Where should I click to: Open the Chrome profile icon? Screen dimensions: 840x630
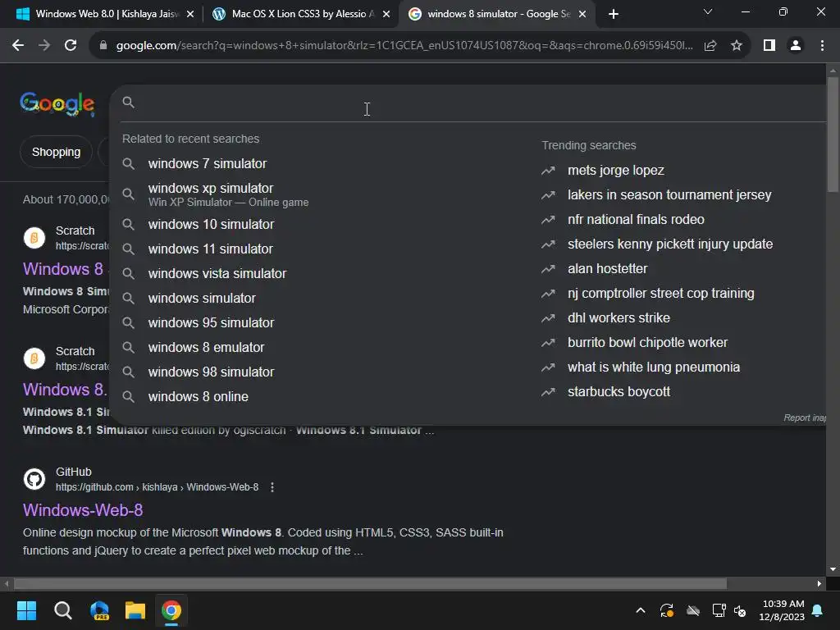pyautogui.click(x=796, y=46)
